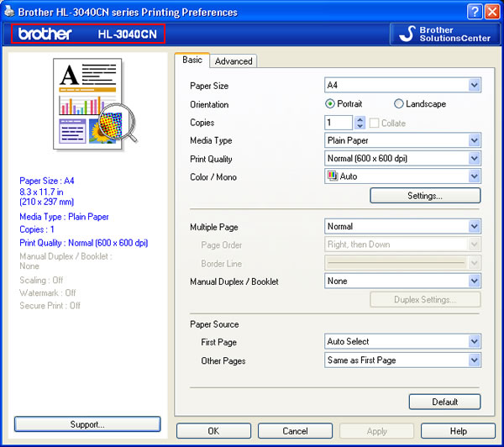Confirm with the OK button
Viewport: 504px width, 447px height.
coord(213,431)
